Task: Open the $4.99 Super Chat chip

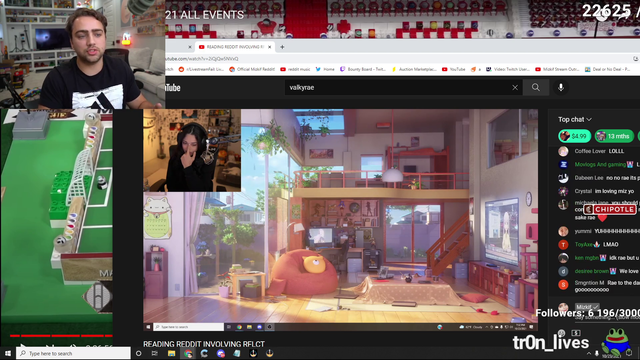Action: point(574,136)
